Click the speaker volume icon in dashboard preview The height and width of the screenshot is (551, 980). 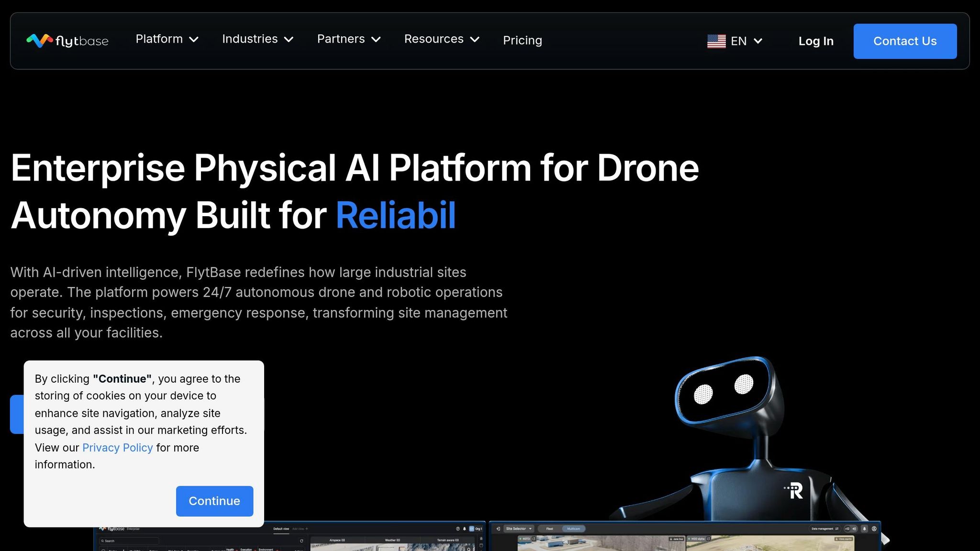pyautogui.click(x=854, y=529)
